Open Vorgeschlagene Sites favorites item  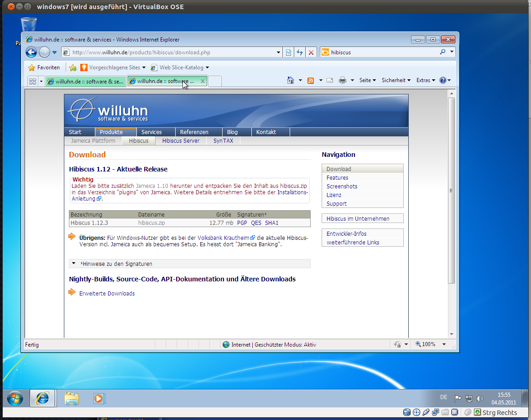pyautogui.click(x=113, y=67)
